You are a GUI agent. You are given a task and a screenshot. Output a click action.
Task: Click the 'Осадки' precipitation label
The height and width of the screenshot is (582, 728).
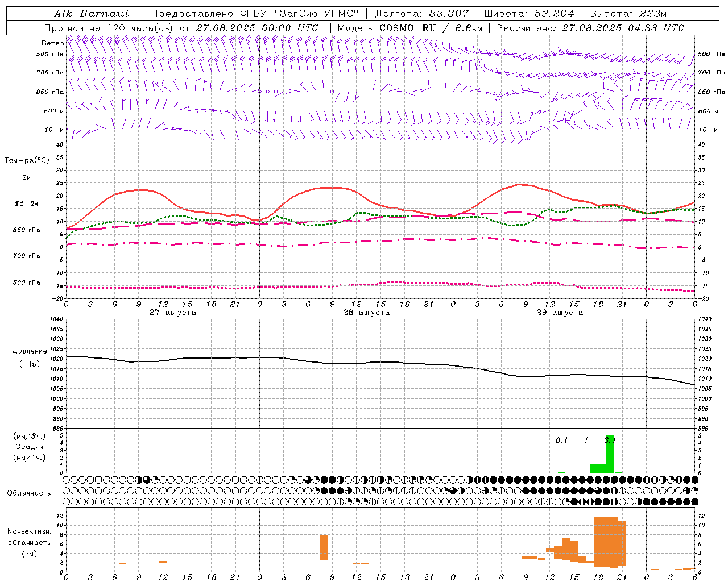pos(30,447)
